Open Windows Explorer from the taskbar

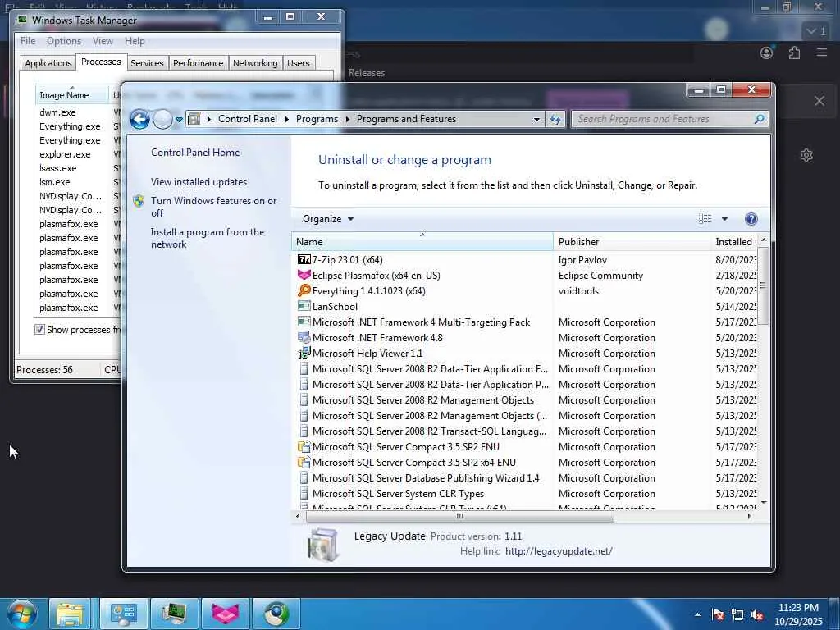tap(71, 614)
